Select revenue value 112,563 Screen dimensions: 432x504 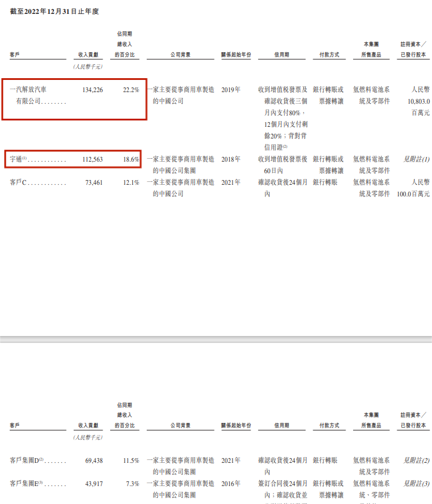pos(93,159)
